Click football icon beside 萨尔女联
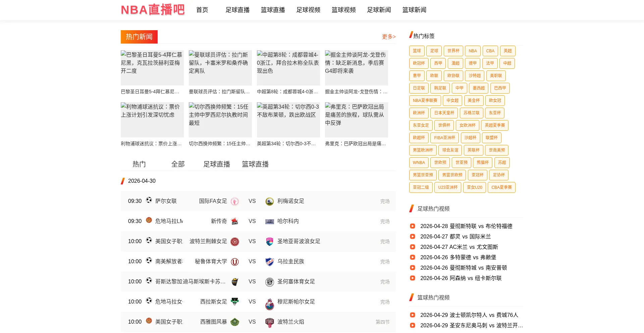Viewport: 644px width, 333px height. (149, 200)
